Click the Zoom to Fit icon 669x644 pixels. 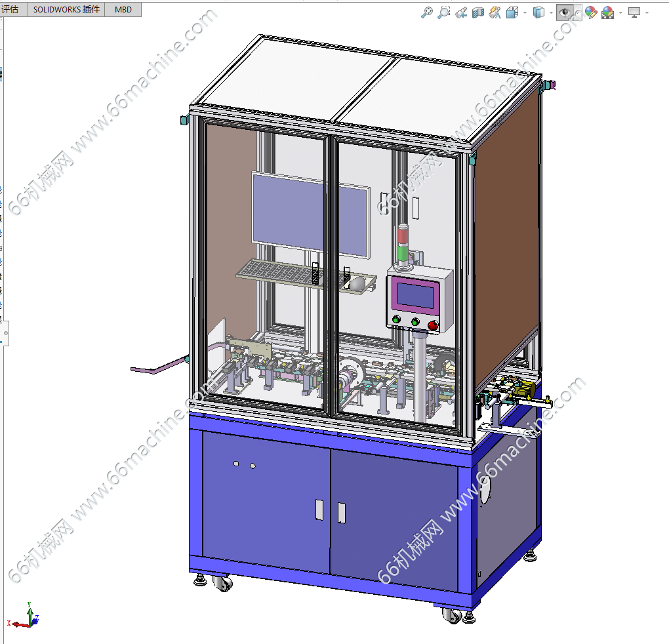click(x=427, y=12)
